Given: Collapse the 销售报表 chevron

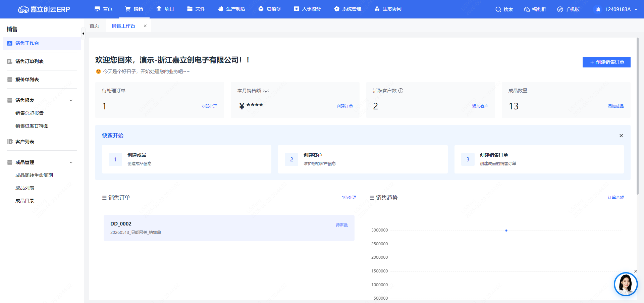Looking at the screenshot, I should point(71,100).
